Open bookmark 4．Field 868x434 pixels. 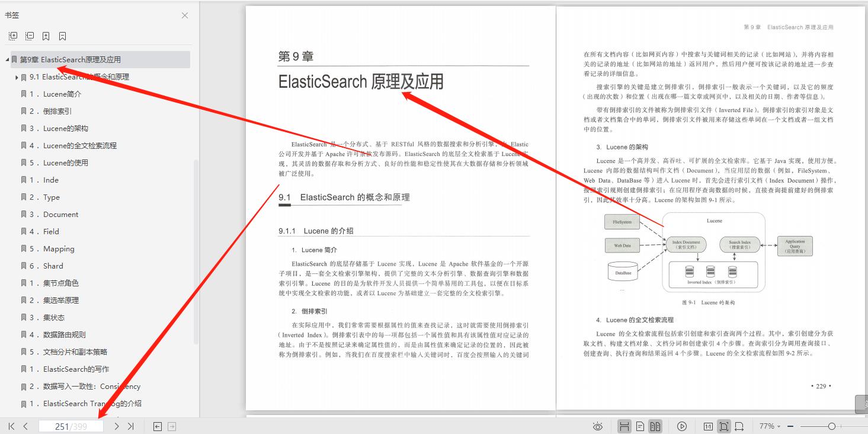pos(44,232)
